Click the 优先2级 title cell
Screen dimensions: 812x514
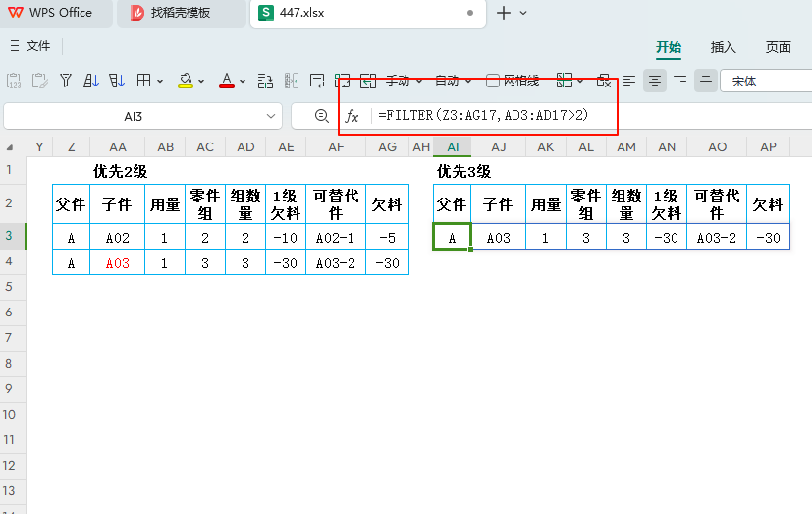120,172
